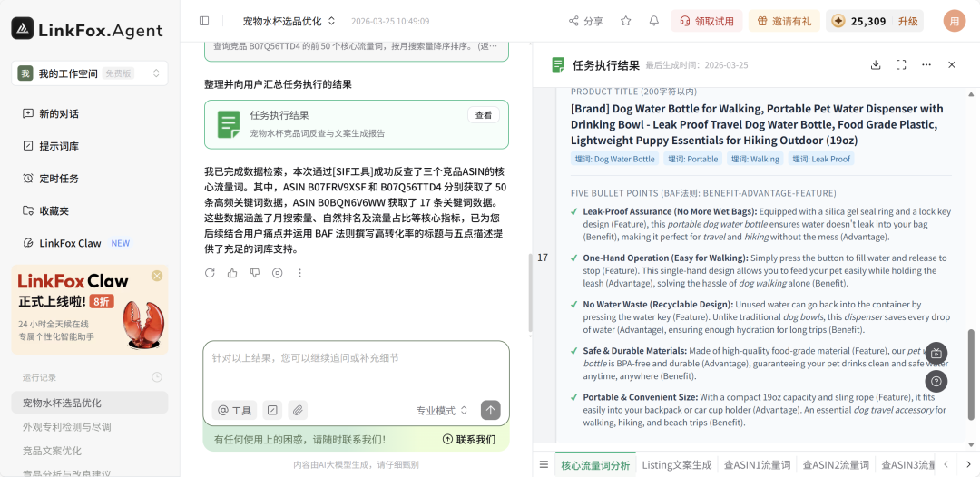Click the share icon in header
Screen dimensions: 980x477
(585, 21)
